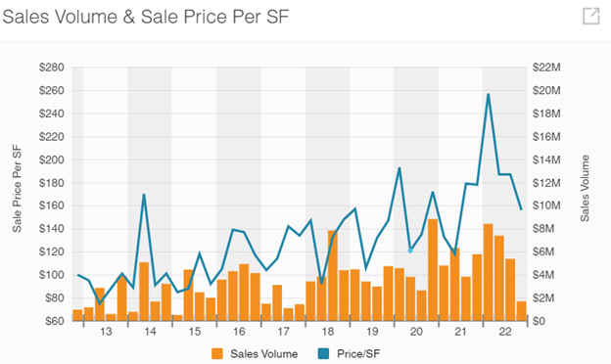Click the 18 year label on x-axis

[327, 332]
